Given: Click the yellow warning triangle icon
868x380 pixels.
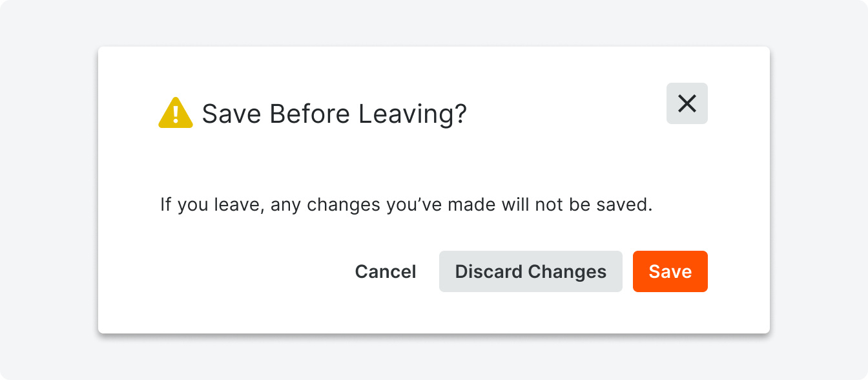Looking at the screenshot, I should 176,113.
